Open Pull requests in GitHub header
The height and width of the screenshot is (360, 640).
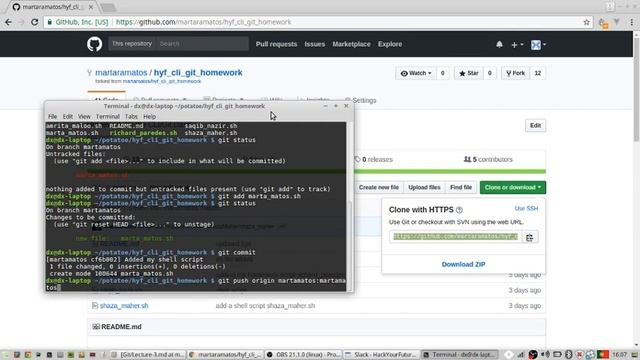[276, 44]
